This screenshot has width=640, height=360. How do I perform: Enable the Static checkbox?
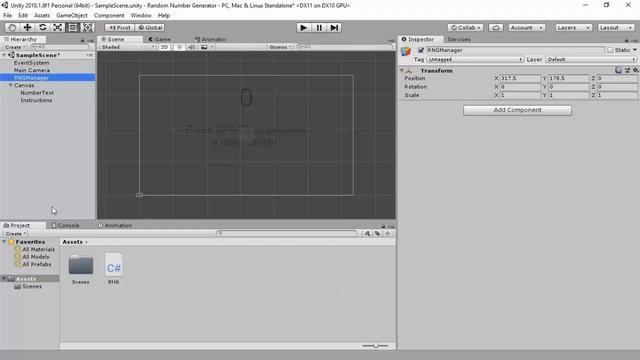[610, 50]
